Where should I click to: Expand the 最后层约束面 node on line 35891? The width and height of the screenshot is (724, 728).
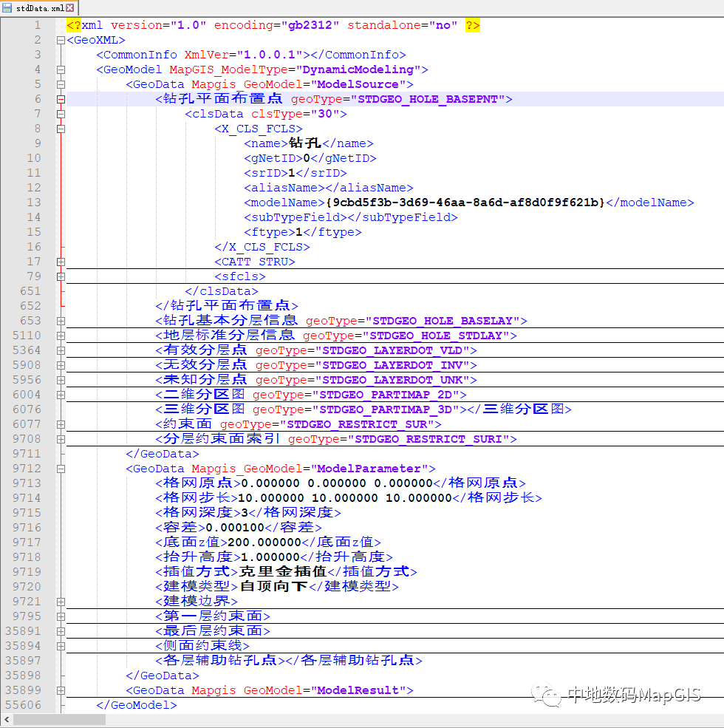[61, 631]
